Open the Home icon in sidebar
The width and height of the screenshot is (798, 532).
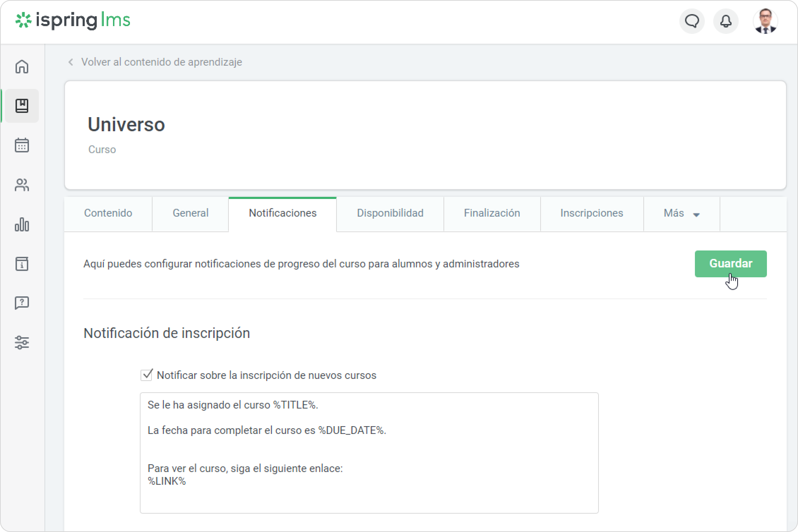(x=22, y=66)
